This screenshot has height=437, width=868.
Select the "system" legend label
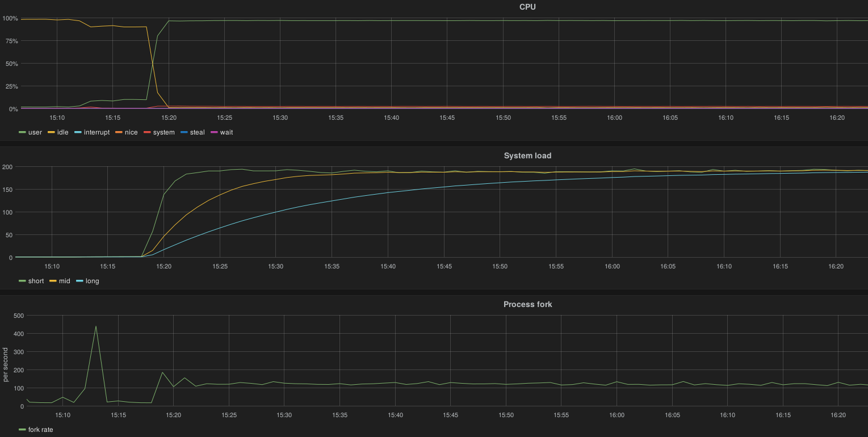pyautogui.click(x=164, y=132)
